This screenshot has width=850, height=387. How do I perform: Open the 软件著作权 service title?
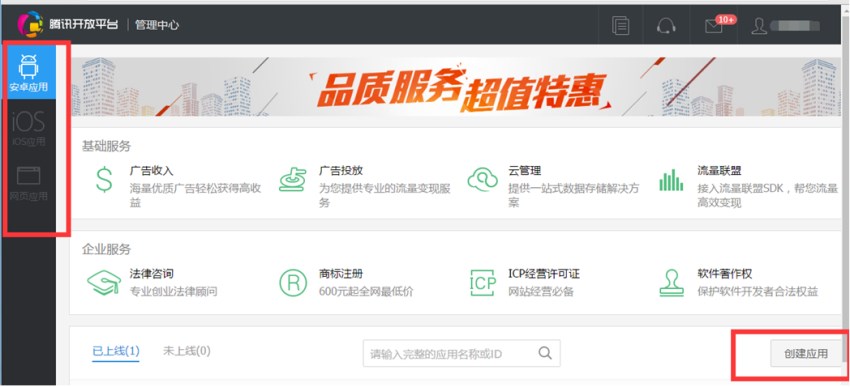[x=725, y=274]
